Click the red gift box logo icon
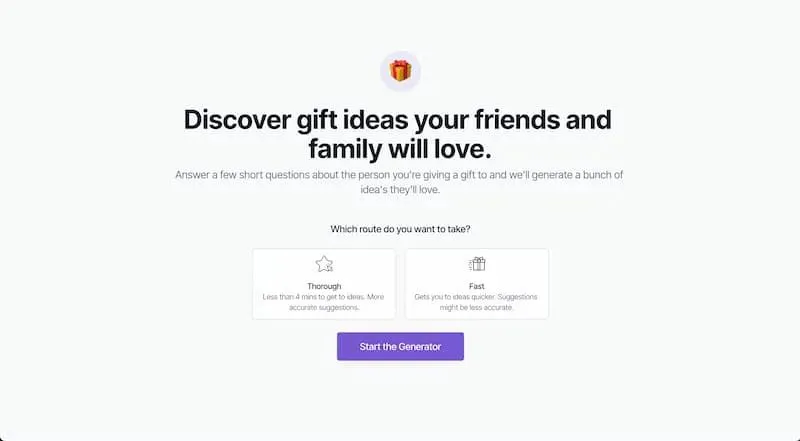 point(401,70)
